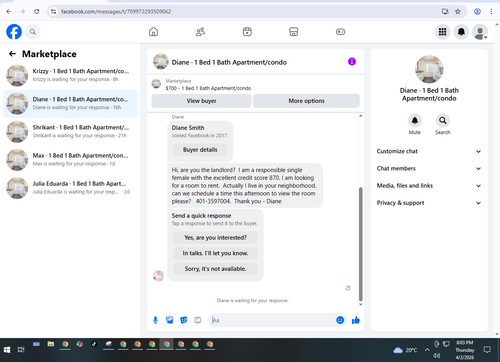The width and height of the screenshot is (500, 362).
Task: Open Buyer details for Diane Smith
Action: pyautogui.click(x=200, y=150)
